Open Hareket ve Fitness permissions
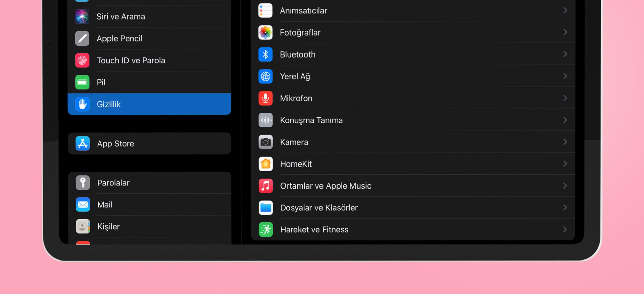This screenshot has width=644, height=294. pos(413,229)
